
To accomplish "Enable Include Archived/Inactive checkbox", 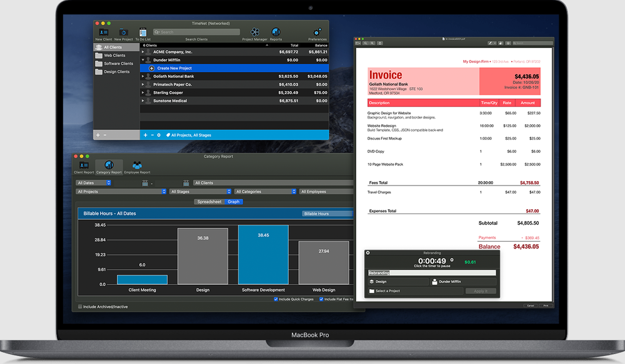I will [80, 307].
